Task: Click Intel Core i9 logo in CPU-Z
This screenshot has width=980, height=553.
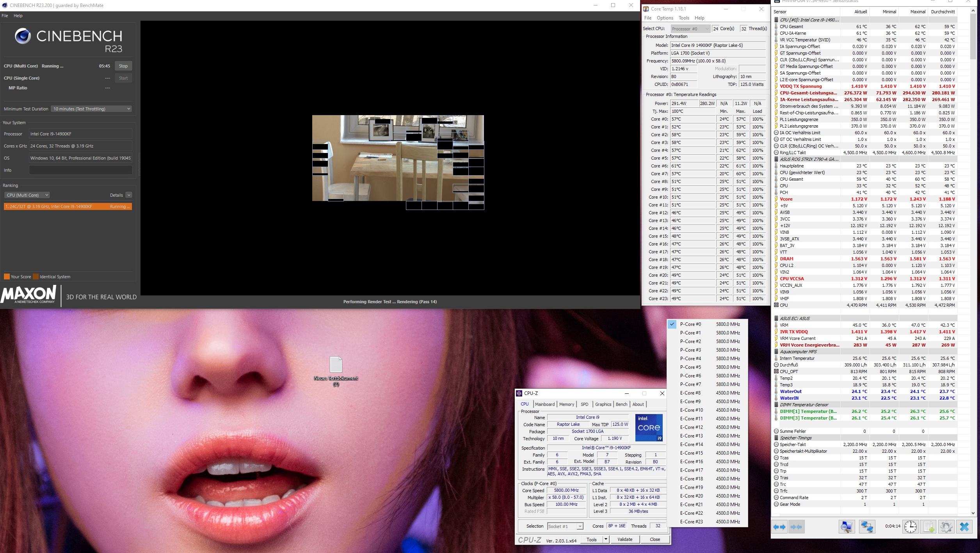Action: (x=649, y=427)
